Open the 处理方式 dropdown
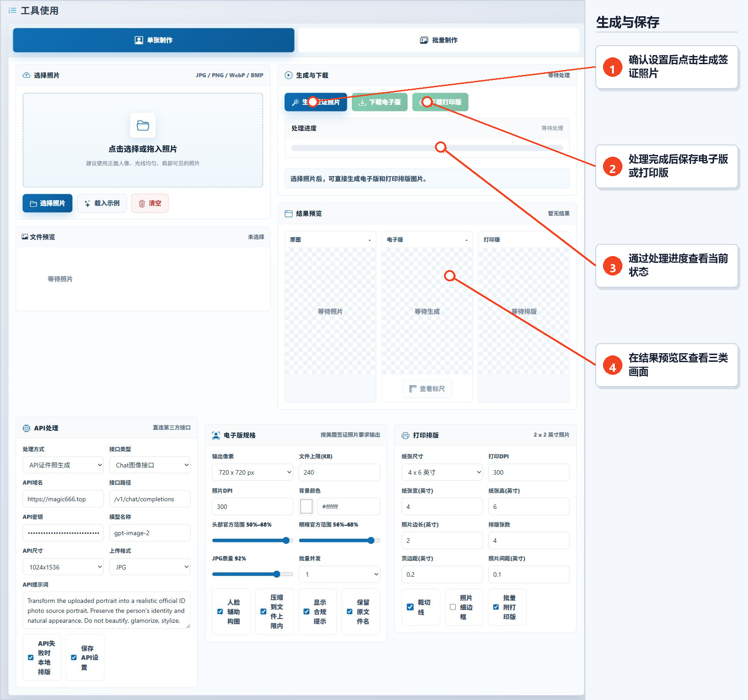This screenshot has width=748, height=700. click(63, 465)
